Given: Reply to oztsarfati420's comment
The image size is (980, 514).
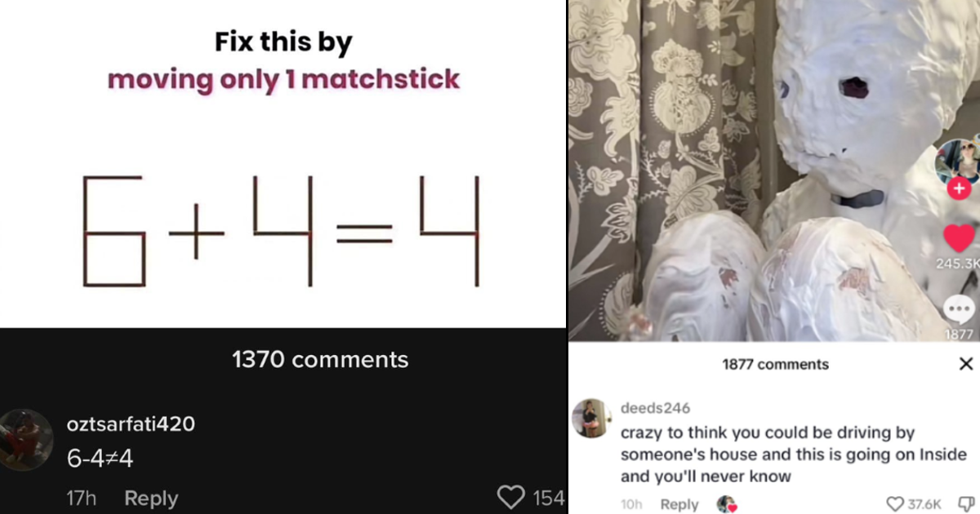Looking at the screenshot, I should [x=150, y=498].
